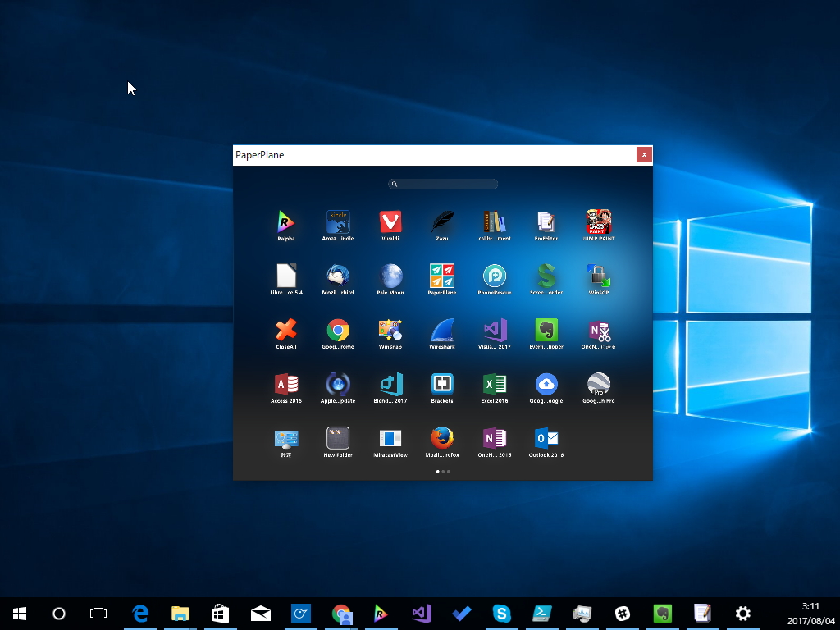Launch OneNote 2016
This screenshot has height=630, width=840.
495,438
